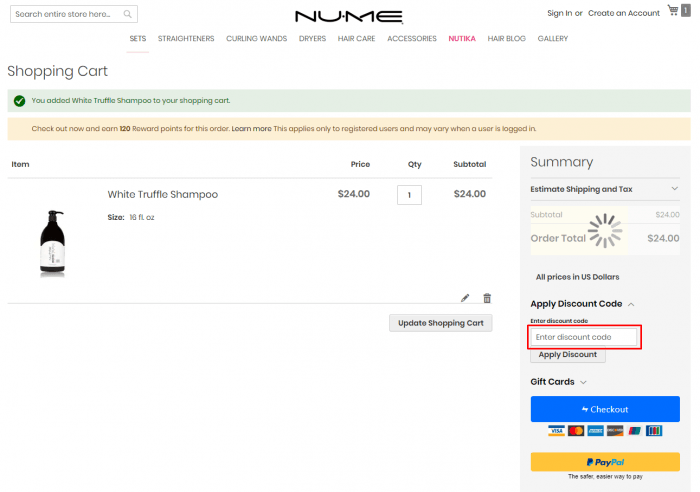The width and height of the screenshot is (700, 492).
Task: Click the Mastercard payment icon
Action: (x=576, y=430)
